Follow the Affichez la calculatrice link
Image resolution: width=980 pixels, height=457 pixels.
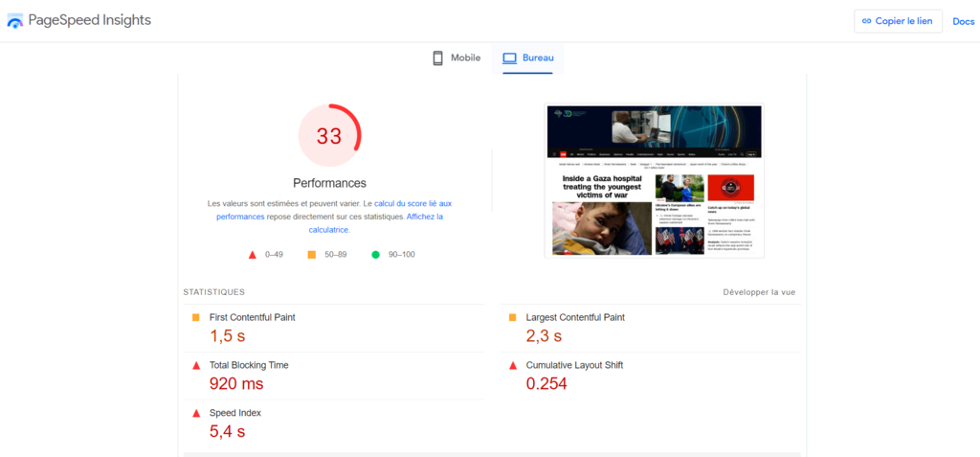(x=424, y=217)
